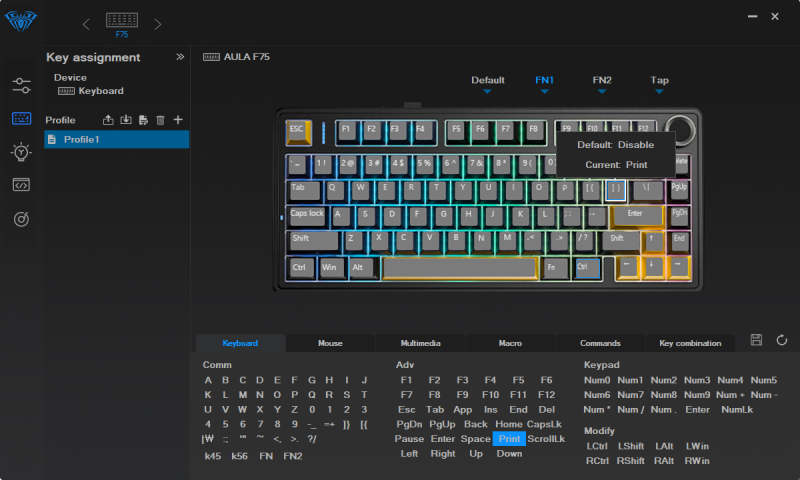Import profile using download icon
Viewport: 800px width, 480px height.
point(126,120)
